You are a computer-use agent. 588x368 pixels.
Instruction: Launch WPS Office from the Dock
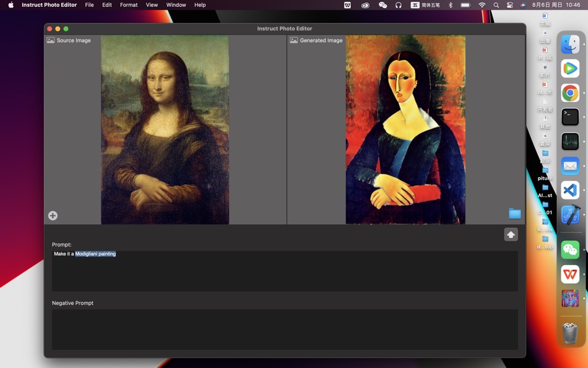pos(570,274)
